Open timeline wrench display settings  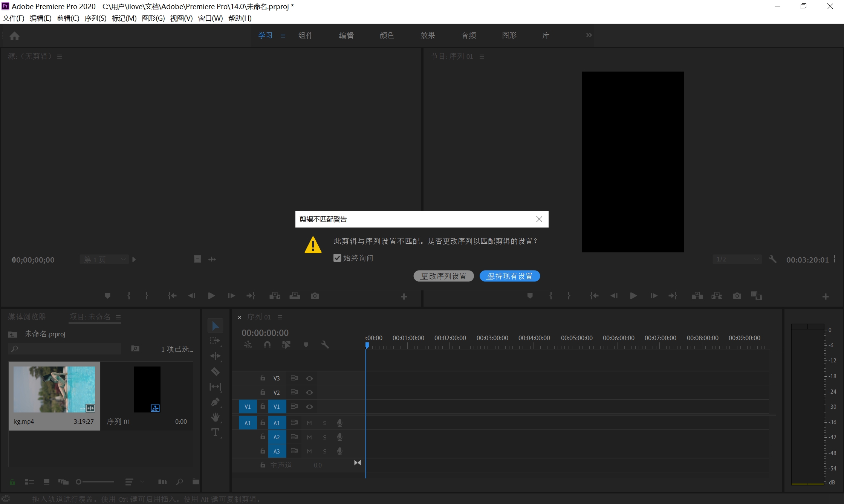(325, 345)
